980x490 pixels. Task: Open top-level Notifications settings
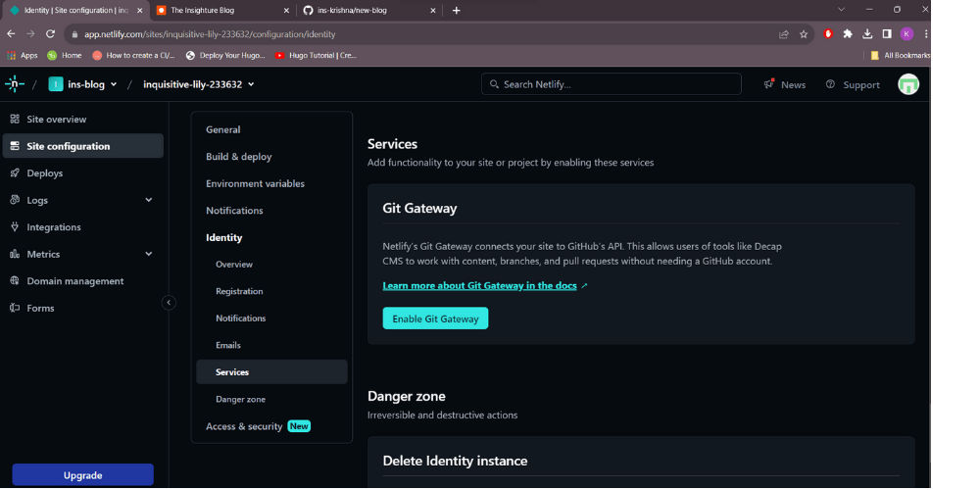[234, 211]
